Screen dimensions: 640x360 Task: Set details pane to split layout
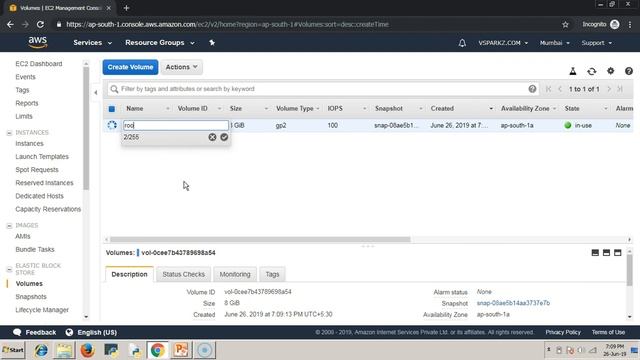coord(607,253)
